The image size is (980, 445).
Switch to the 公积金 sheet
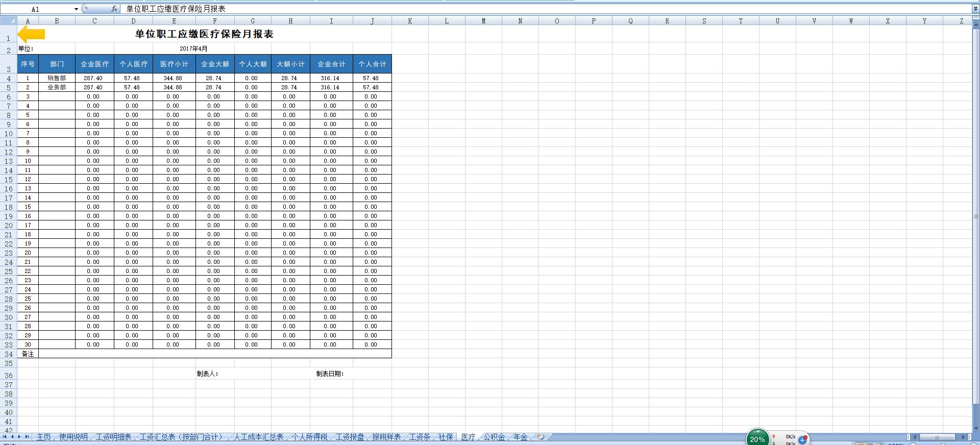pos(494,437)
